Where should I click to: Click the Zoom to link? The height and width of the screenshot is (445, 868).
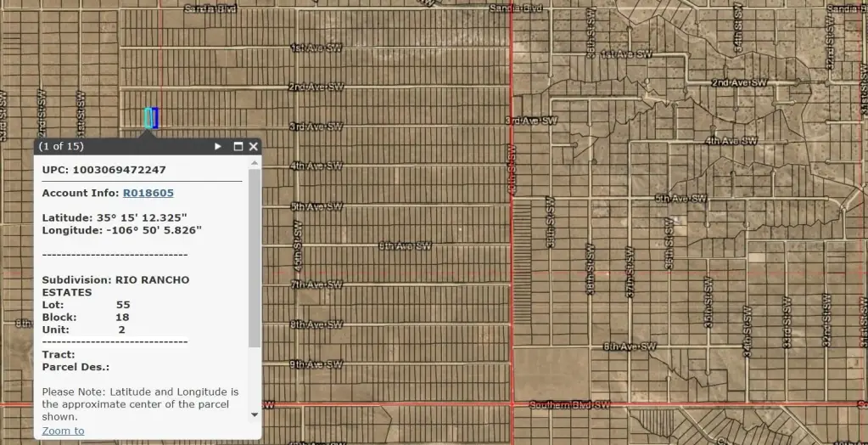click(x=64, y=431)
